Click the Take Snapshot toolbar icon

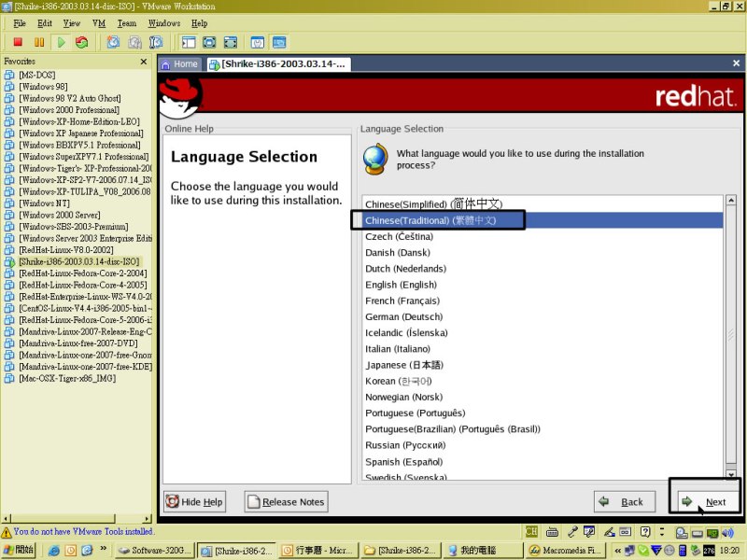click(113, 42)
